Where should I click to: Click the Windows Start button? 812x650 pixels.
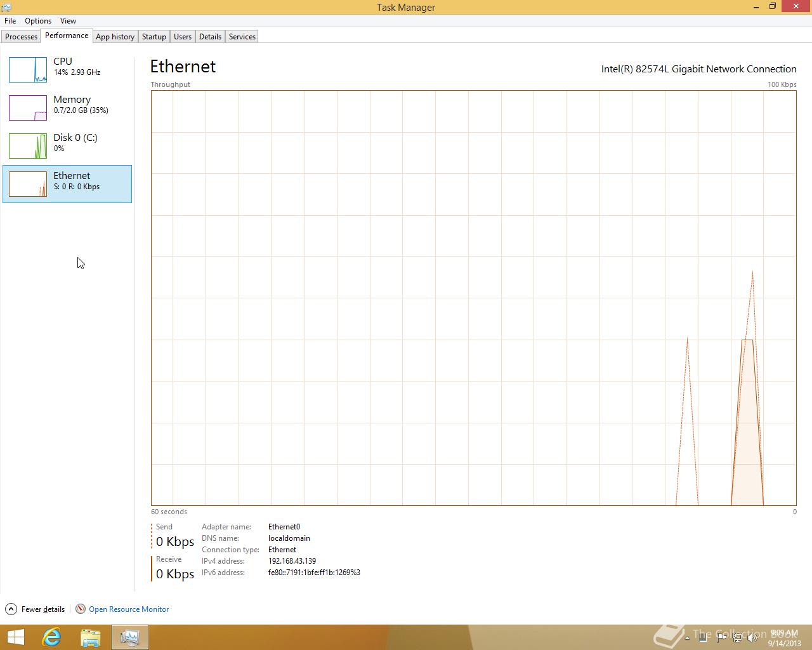pyautogui.click(x=15, y=637)
